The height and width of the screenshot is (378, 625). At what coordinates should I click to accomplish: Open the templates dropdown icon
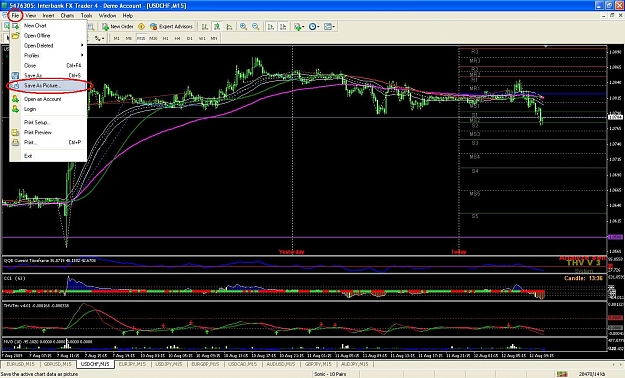tap(329, 27)
